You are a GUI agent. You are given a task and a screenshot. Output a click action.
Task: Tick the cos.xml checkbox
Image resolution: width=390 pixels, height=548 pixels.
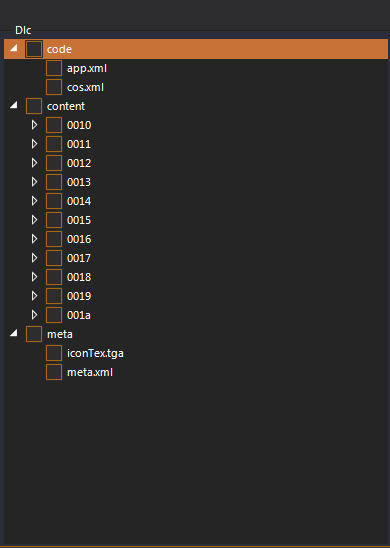[54, 87]
